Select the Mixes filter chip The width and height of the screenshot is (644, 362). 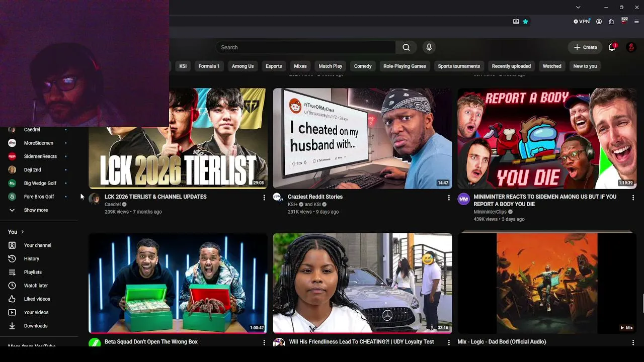[x=300, y=66]
